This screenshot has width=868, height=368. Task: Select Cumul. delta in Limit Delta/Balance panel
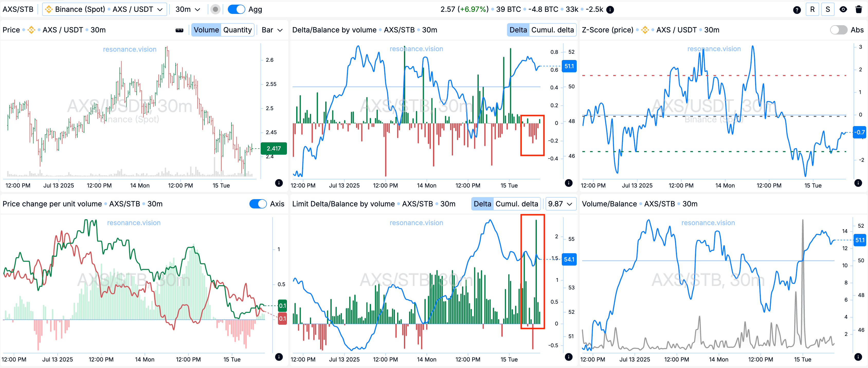(517, 204)
